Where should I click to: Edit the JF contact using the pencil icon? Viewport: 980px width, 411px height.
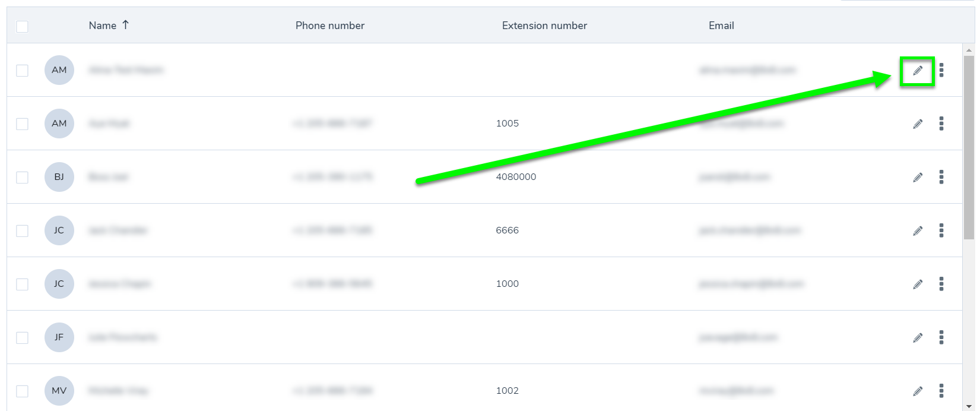918,337
